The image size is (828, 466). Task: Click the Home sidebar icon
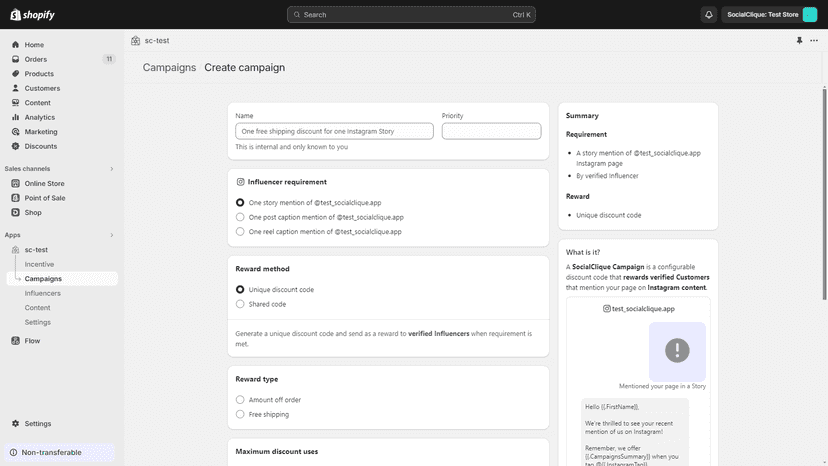pyautogui.click(x=15, y=45)
